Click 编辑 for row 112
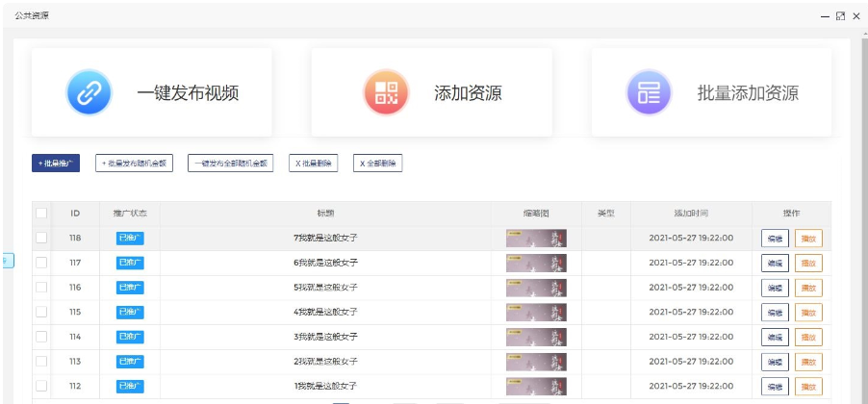The height and width of the screenshot is (404, 868). 775,387
